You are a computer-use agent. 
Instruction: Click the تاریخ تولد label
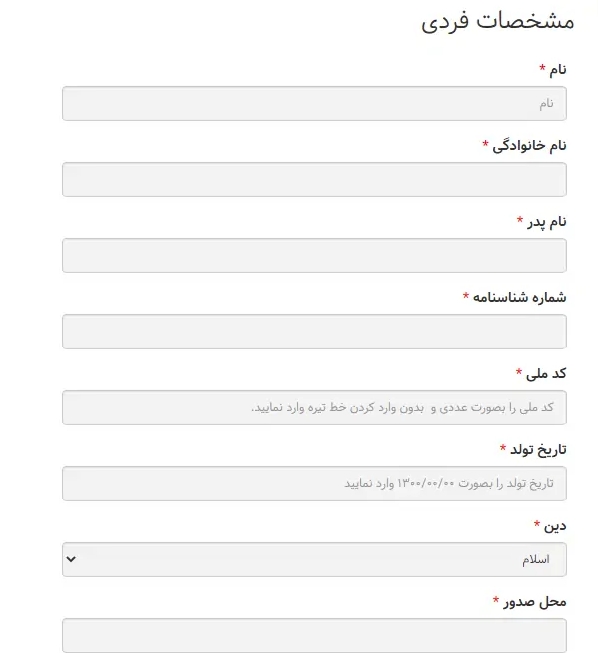click(x=538, y=450)
